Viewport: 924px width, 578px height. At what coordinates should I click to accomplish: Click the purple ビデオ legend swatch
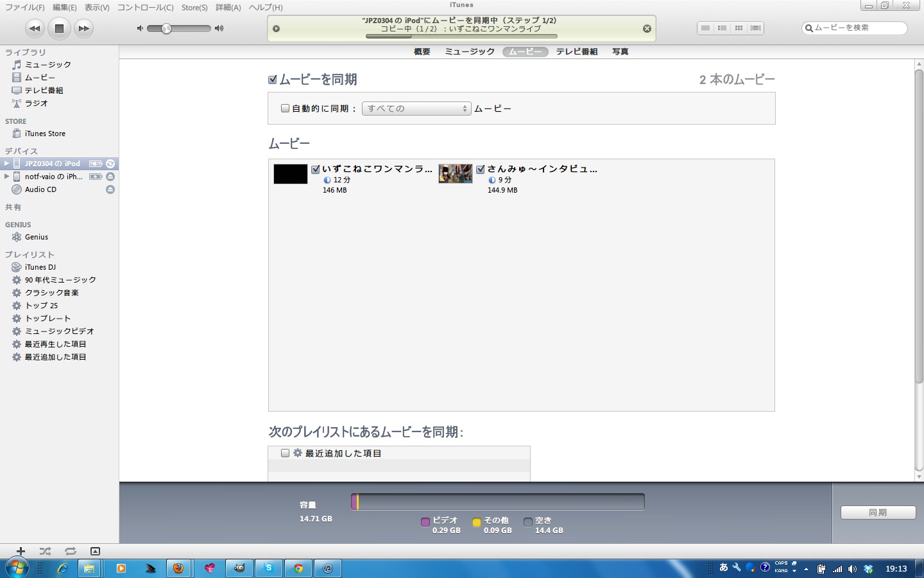point(425,522)
